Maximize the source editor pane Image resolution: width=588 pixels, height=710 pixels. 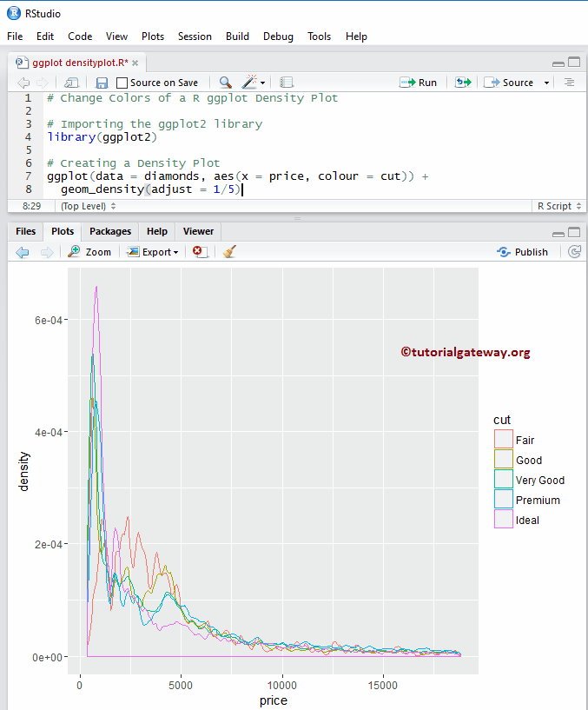(x=574, y=62)
